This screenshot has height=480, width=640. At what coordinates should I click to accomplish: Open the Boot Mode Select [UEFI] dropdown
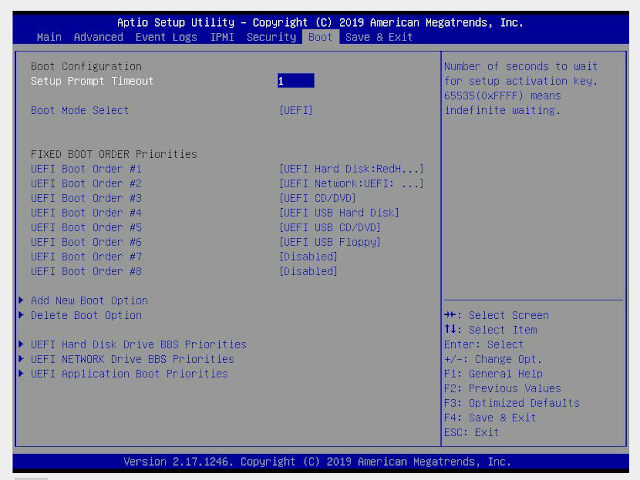(296, 110)
